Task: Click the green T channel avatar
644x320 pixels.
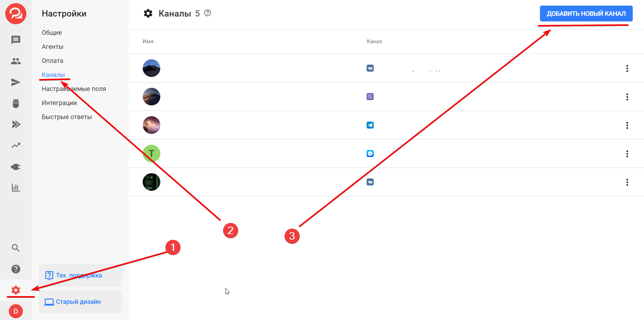Action: tap(152, 154)
